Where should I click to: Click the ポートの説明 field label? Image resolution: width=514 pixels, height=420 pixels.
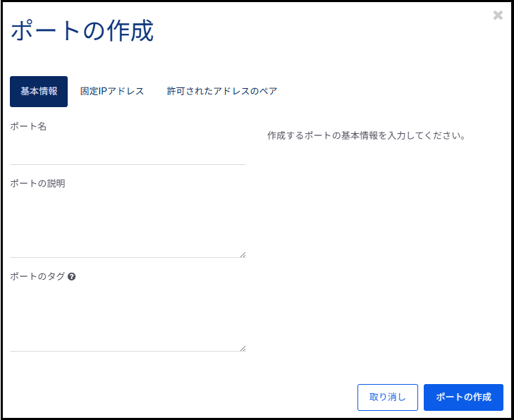[37, 183]
